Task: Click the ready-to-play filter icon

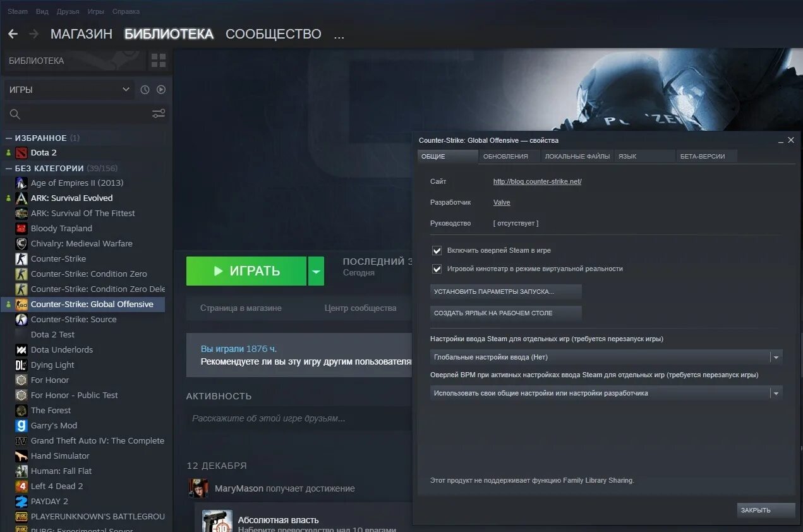Action: click(x=161, y=90)
